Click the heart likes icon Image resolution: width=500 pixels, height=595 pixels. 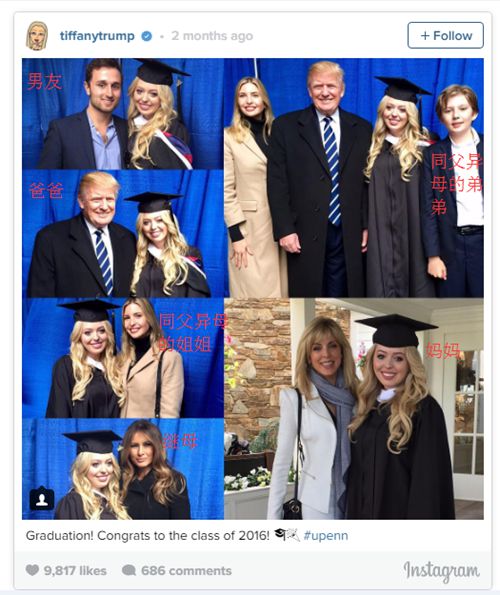click(x=32, y=570)
